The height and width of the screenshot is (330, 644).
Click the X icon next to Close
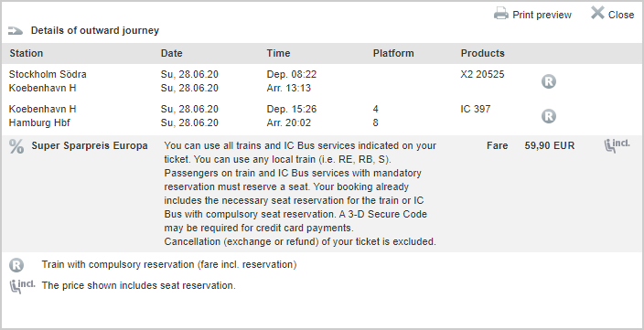click(597, 13)
